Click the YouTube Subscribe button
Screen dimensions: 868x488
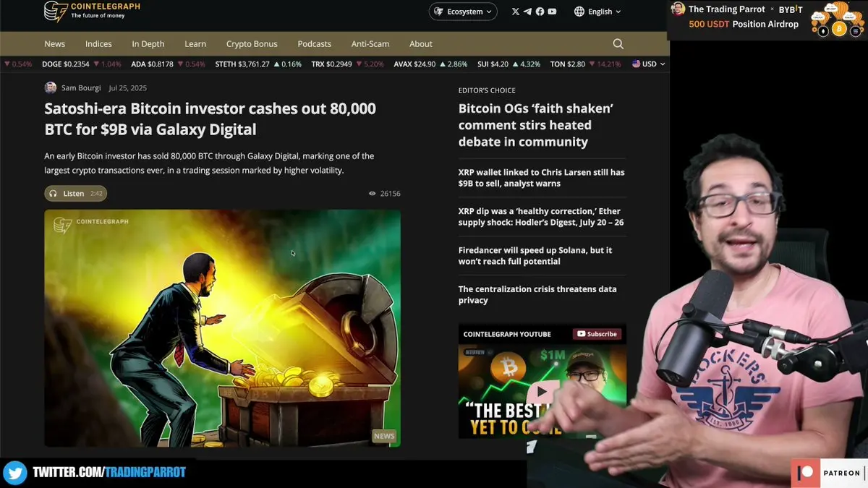coord(597,334)
